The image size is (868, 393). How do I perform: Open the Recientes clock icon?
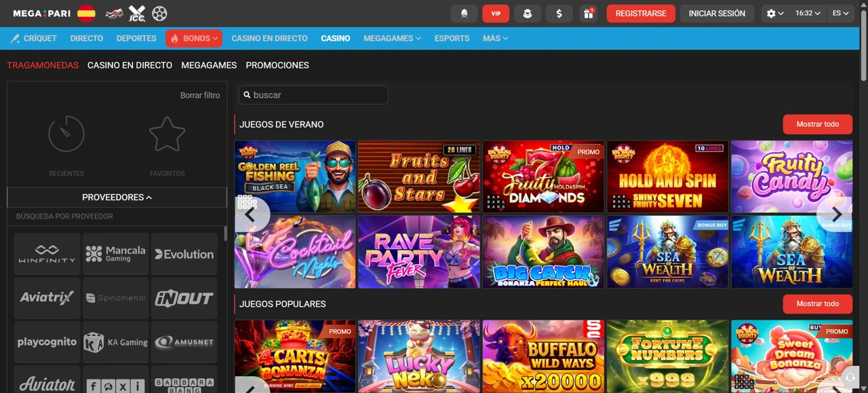click(x=66, y=134)
